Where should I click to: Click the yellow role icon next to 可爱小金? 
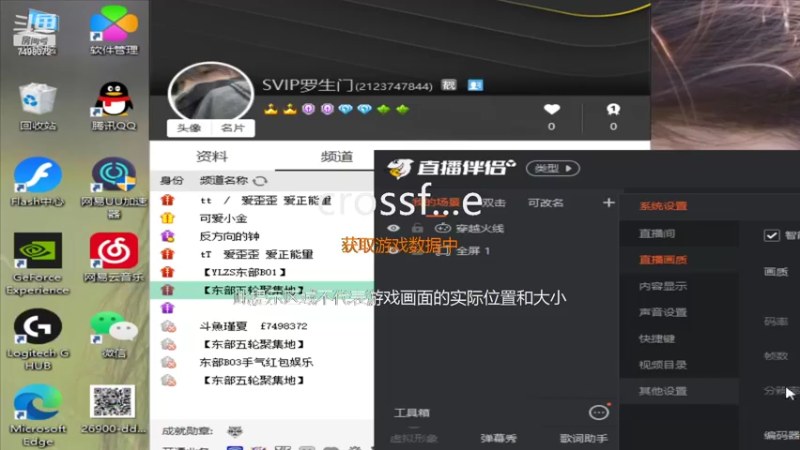[167, 218]
